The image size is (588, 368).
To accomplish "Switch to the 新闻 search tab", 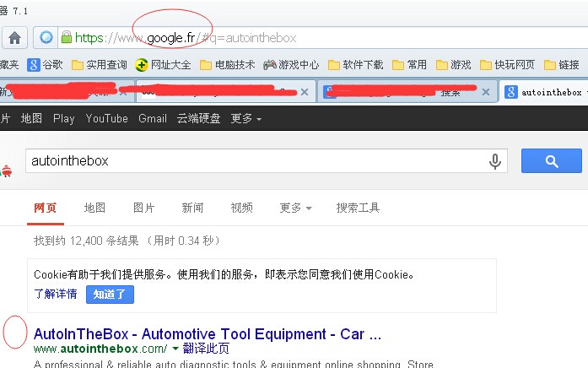I will coord(192,208).
